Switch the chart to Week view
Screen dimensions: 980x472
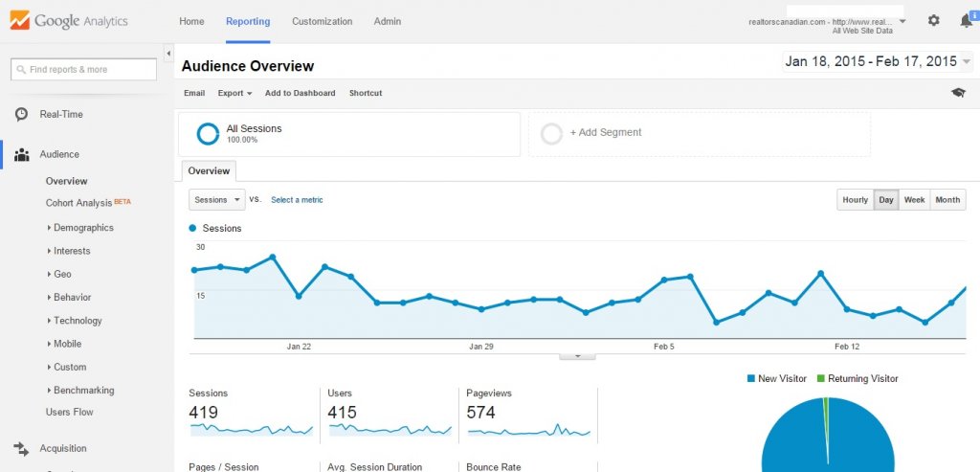914,200
